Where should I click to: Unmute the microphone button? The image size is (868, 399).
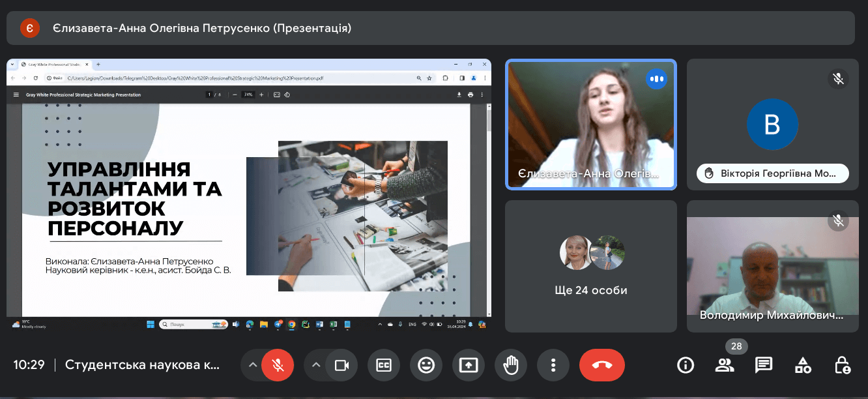(x=278, y=365)
